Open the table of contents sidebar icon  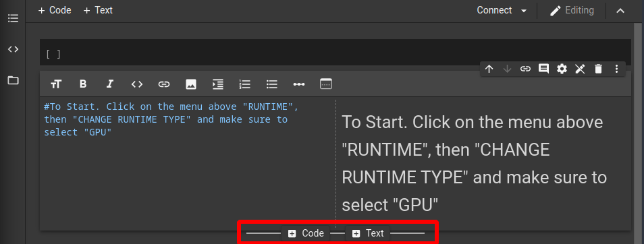click(x=13, y=18)
